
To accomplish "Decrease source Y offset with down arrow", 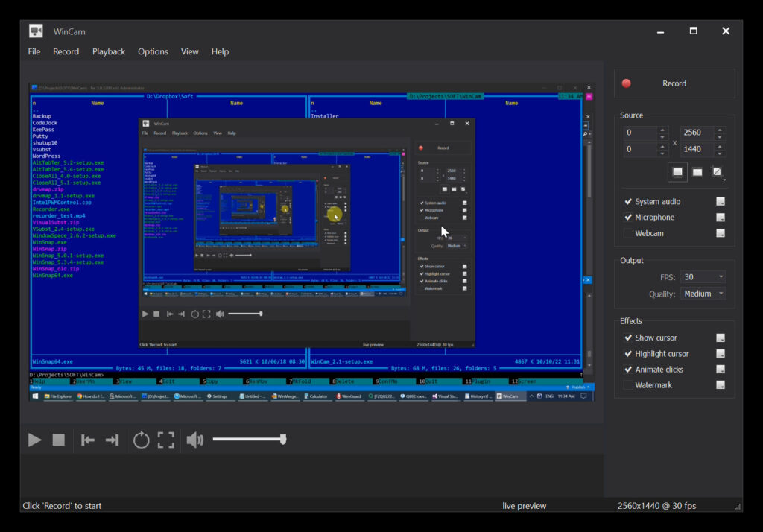I will point(662,153).
